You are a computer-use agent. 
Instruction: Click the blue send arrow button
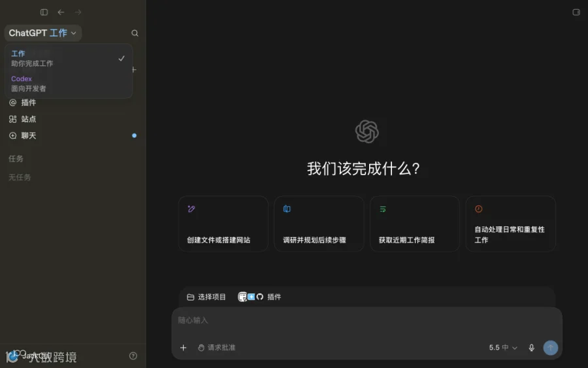[x=551, y=348]
